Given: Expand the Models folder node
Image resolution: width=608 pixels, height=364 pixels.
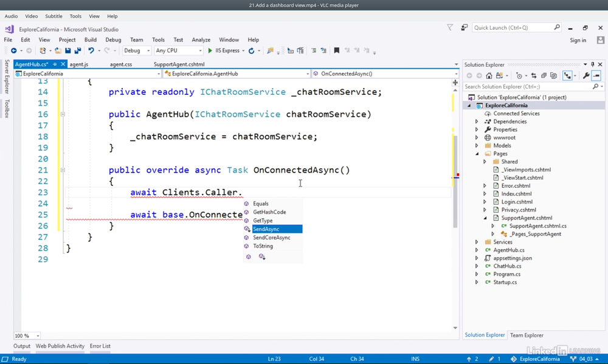Looking at the screenshot, I should click(x=477, y=146).
